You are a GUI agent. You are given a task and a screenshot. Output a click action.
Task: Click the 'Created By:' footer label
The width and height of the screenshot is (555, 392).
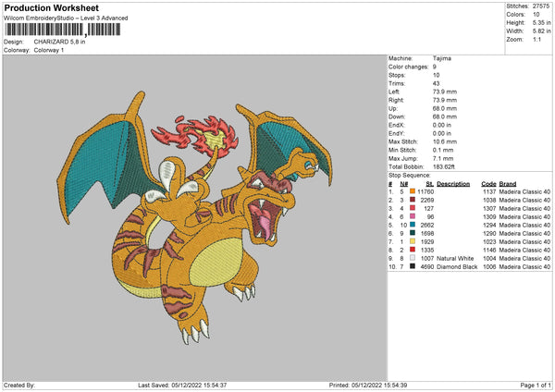tap(19, 385)
